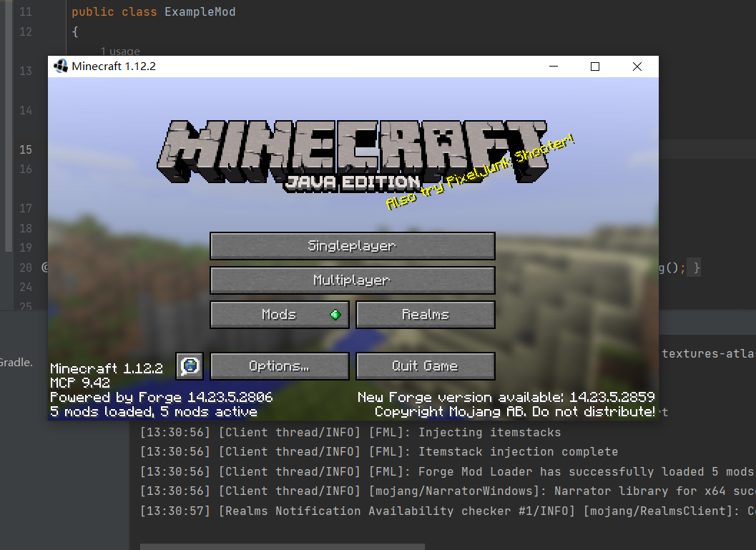
Task: Click the '1 usage' hint in the IDE editor
Action: (120, 51)
